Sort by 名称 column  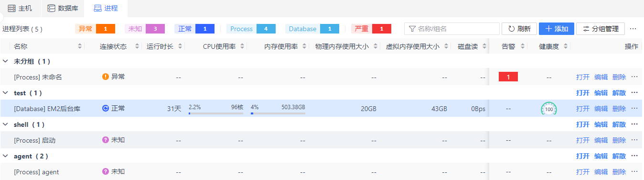coord(80,46)
